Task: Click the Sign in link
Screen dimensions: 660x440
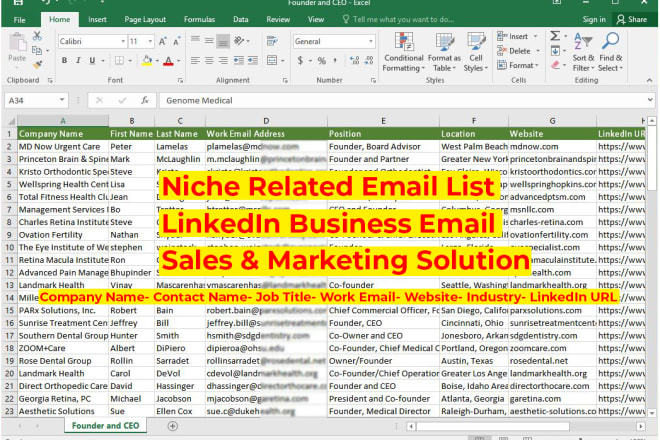Action: [x=594, y=19]
